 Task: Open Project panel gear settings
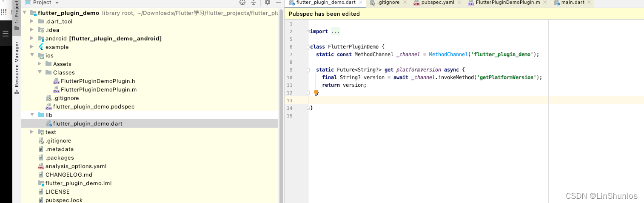[267, 3]
